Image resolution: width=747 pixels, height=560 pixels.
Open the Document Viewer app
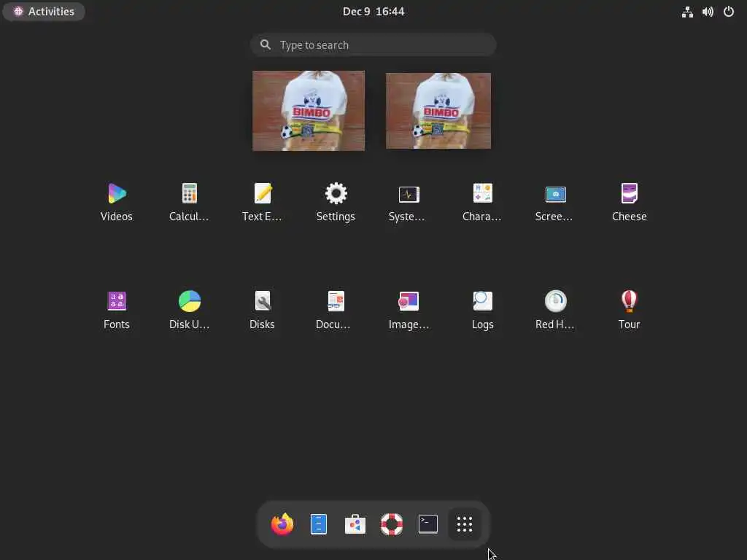(x=336, y=310)
